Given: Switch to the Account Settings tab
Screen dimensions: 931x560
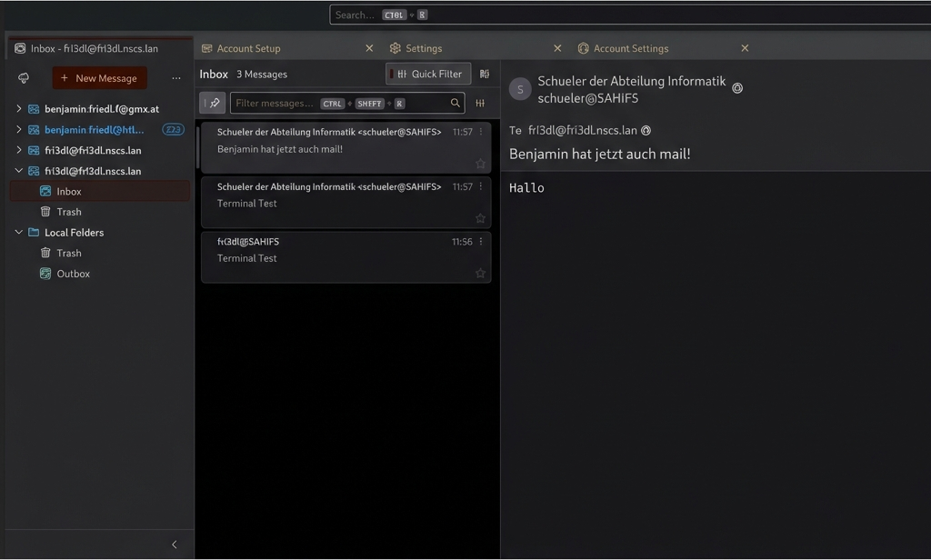Looking at the screenshot, I should 630,49.
